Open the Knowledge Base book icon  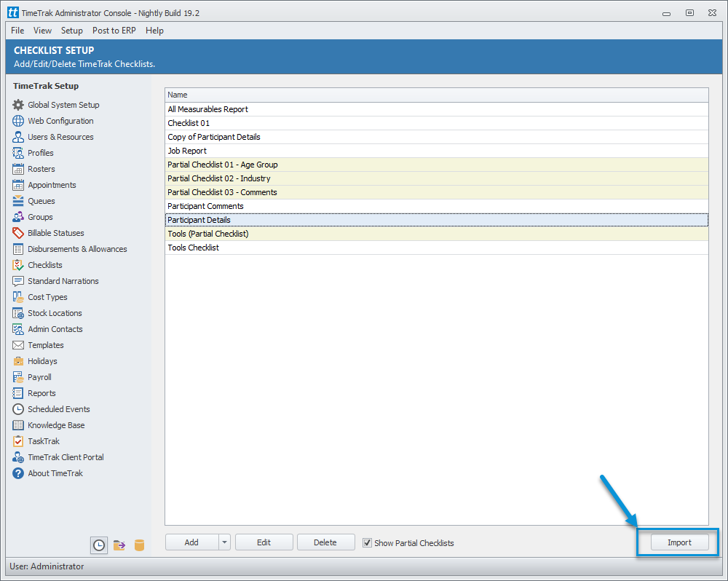click(18, 425)
